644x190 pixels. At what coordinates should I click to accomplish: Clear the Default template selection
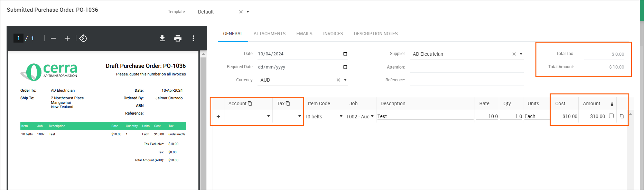pos(241,12)
